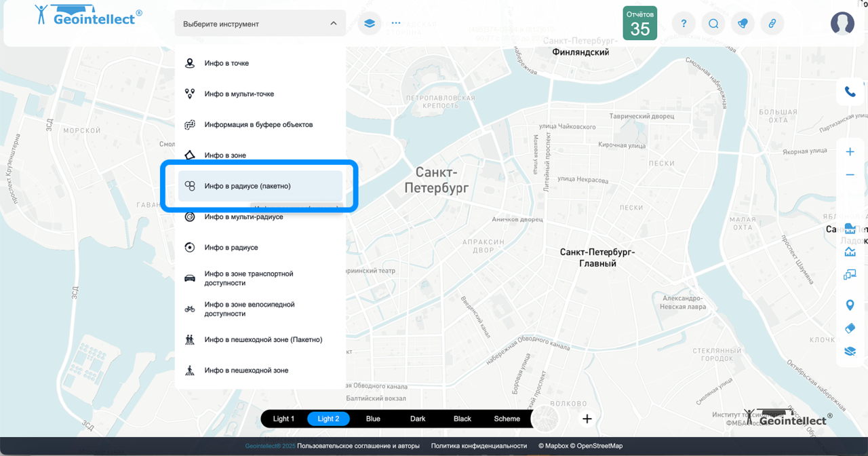Open the layers icon in top bar

tap(369, 24)
